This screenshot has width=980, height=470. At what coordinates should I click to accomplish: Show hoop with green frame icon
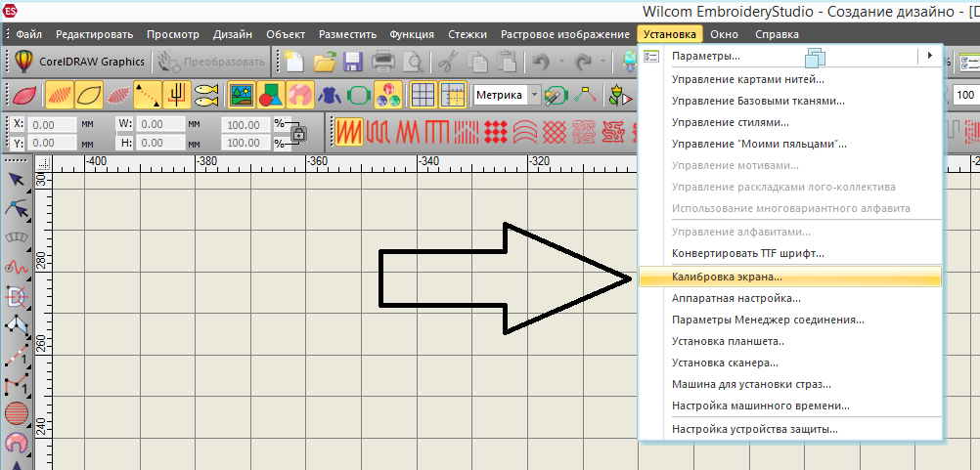coord(359,95)
